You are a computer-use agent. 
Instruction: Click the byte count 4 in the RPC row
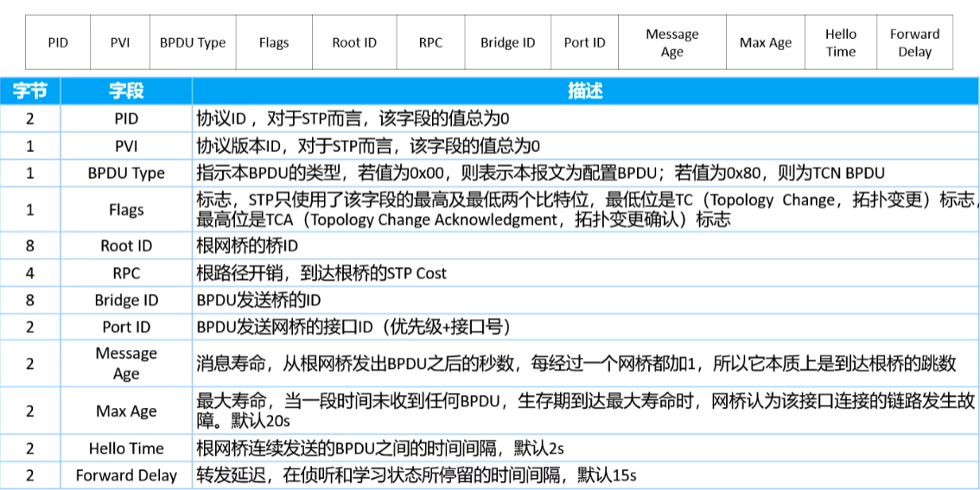click(30, 272)
